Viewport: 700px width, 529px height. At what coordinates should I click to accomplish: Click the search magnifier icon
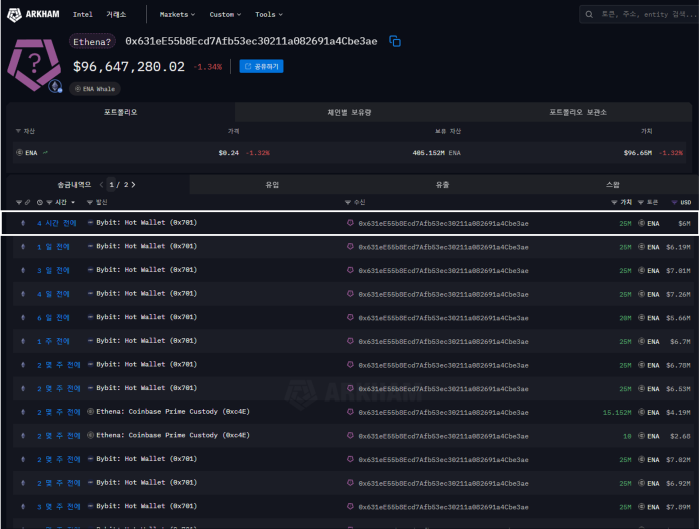pyautogui.click(x=591, y=15)
